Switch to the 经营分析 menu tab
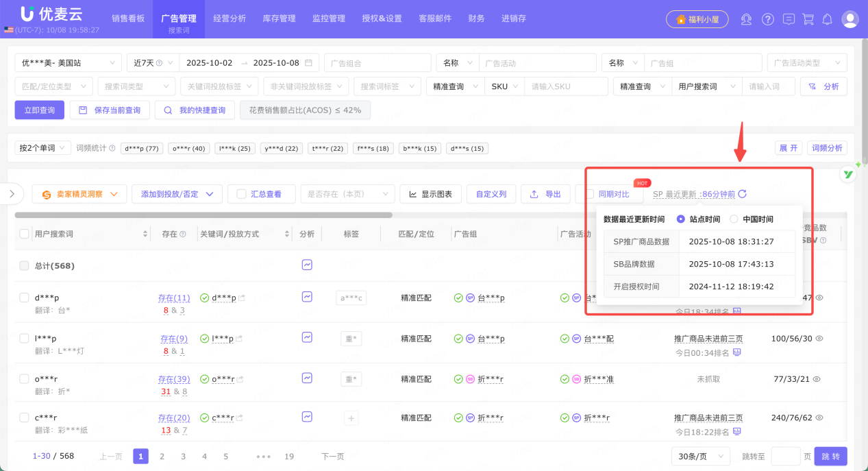Viewport: 868px width, 471px height. [x=230, y=19]
